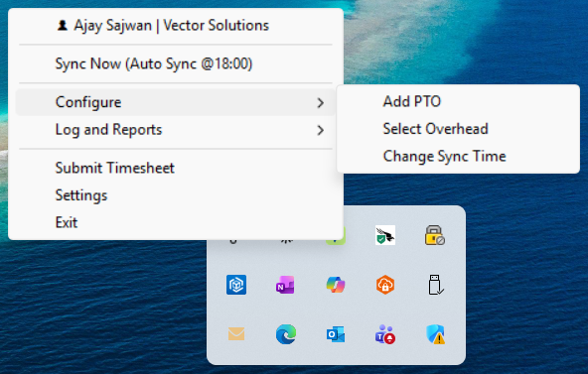Open the OneNote tray icon
The height and width of the screenshot is (374, 588).
pyautogui.click(x=285, y=285)
